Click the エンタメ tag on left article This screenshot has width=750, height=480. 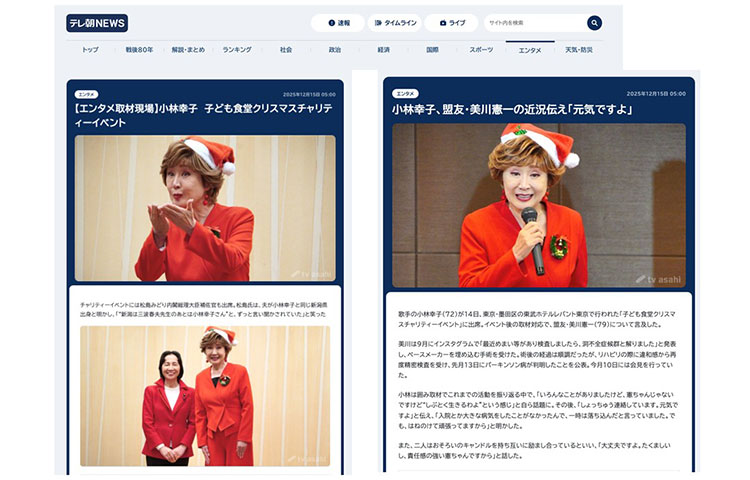point(87,93)
